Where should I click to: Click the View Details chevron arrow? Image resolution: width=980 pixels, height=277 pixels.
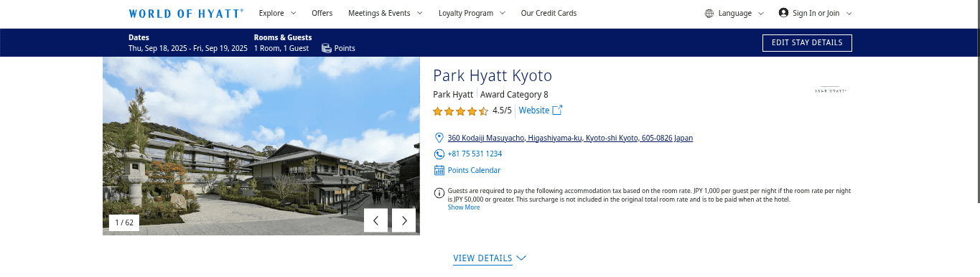[521, 258]
